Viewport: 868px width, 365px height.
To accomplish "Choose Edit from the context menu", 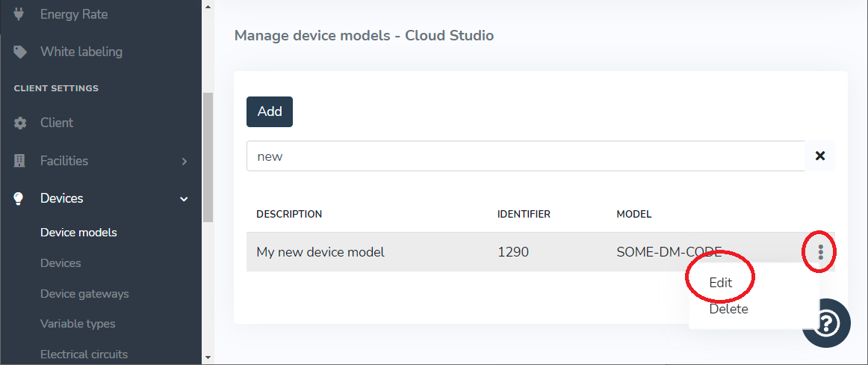I will (721, 283).
